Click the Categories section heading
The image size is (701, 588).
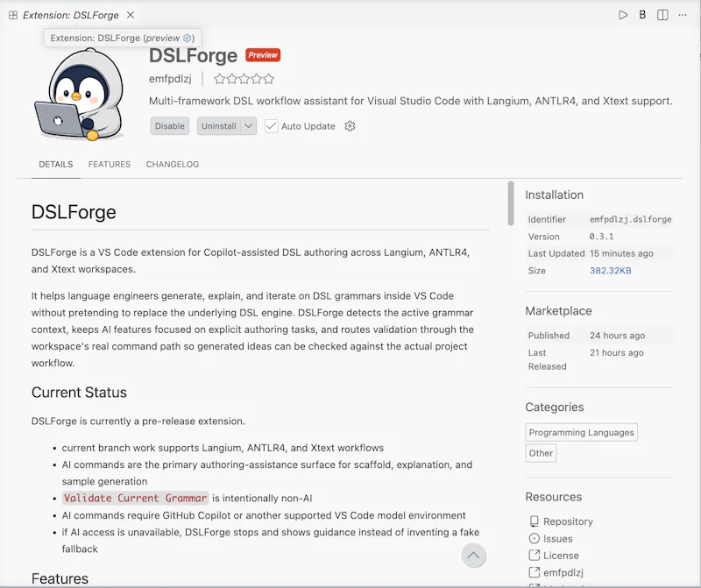(555, 407)
